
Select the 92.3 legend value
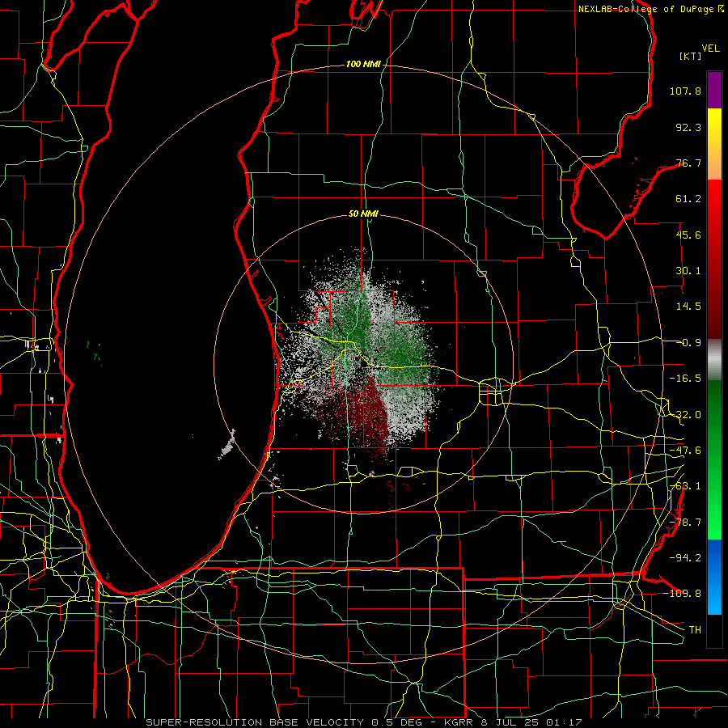[688, 127]
